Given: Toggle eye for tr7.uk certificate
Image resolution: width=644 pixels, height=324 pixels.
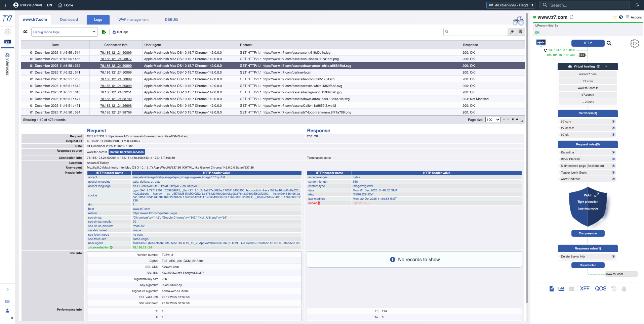Looking at the screenshot, I should coord(613,135).
